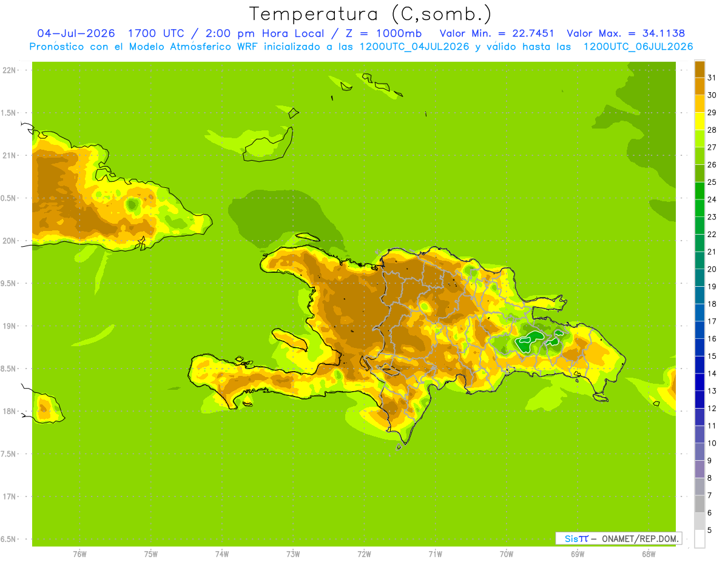Click the '22N' latitude axis label
The height and width of the screenshot is (562, 728).
tap(10, 70)
